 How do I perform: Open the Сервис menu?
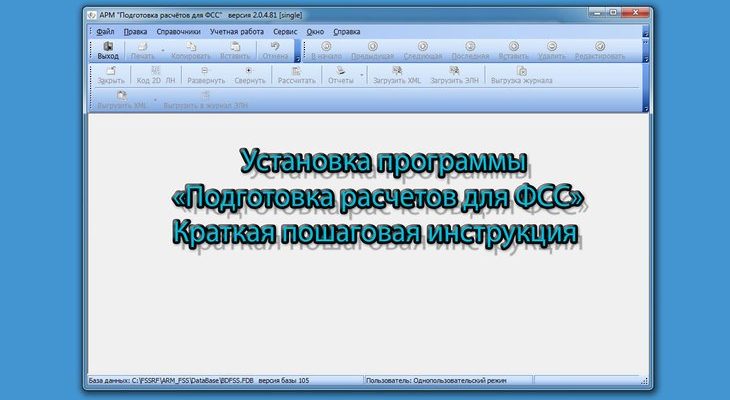(x=285, y=32)
